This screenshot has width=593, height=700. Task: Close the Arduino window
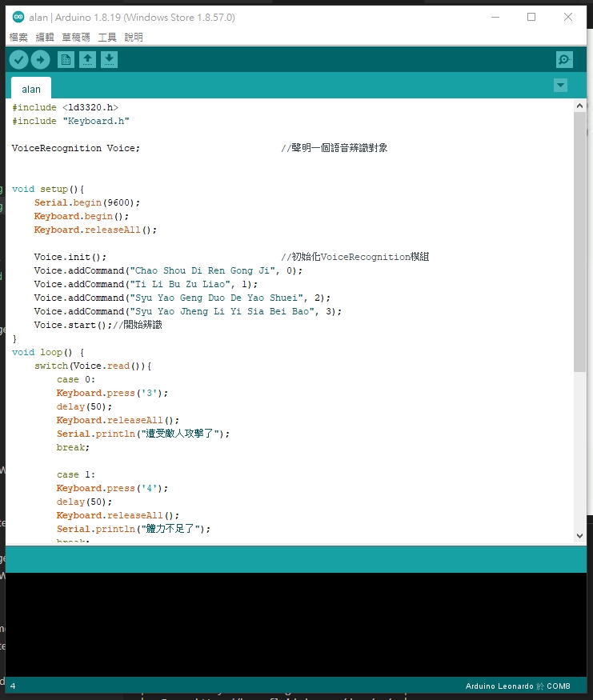click(x=568, y=17)
